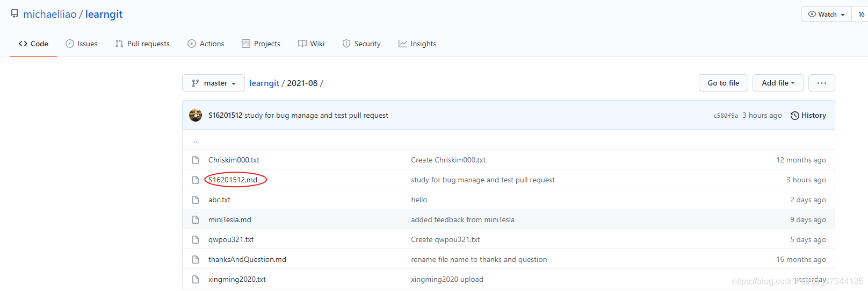The width and height of the screenshot is (868, 291).
Task: Click the watchers count 16
Action: 861,14
